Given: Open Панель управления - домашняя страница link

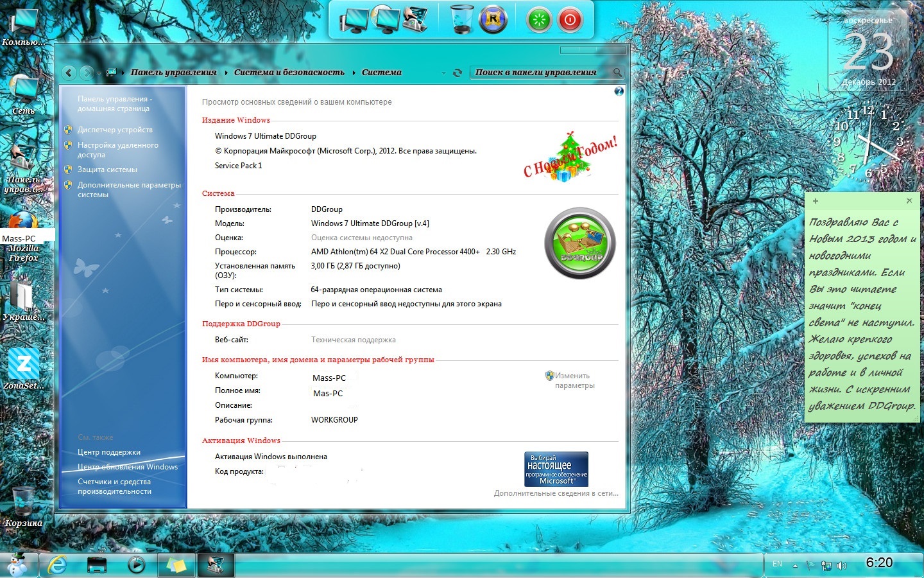Looking at the screenshot, I should [x=115, y=103].
